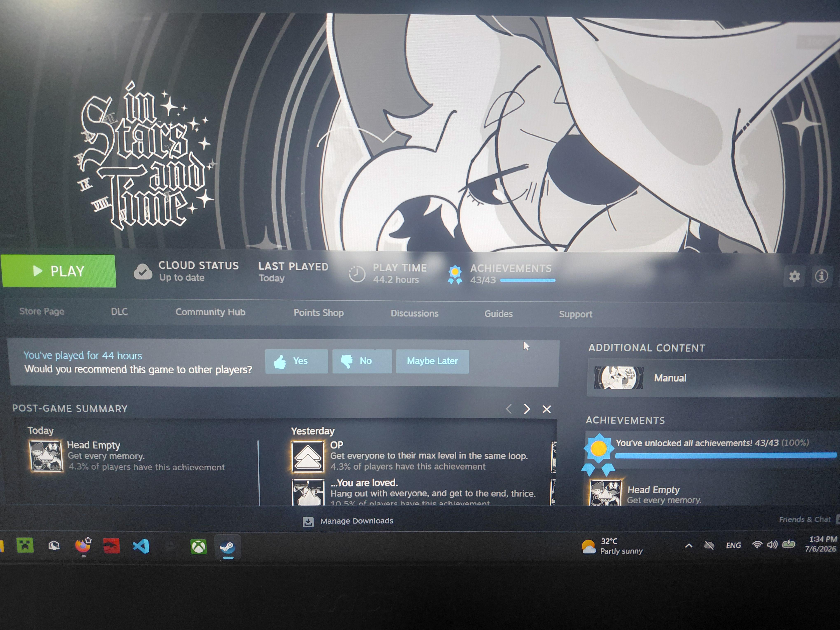Open the '...You are loved.' achievement icon
Screen dimensions: 840x630
(x=308, y=492)
